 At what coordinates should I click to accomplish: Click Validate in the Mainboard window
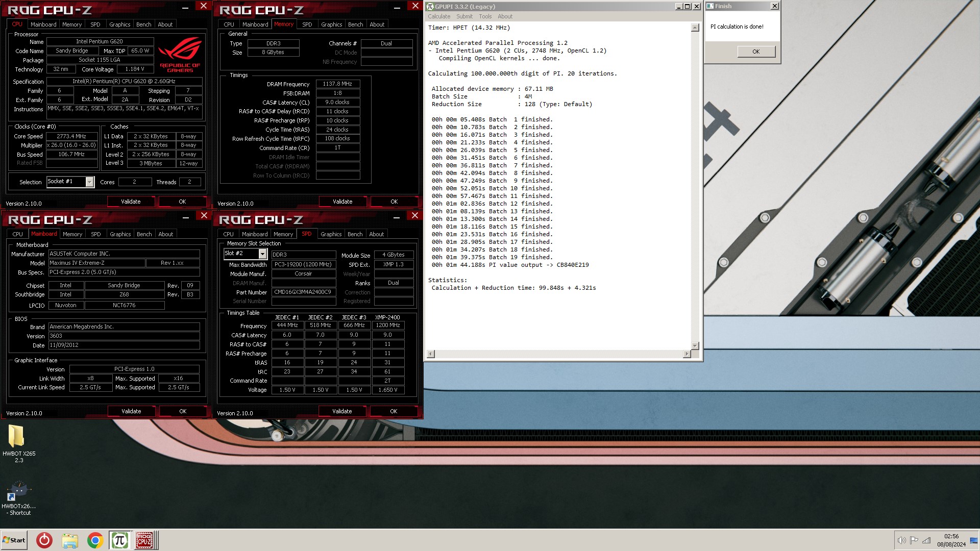[131, 411]
